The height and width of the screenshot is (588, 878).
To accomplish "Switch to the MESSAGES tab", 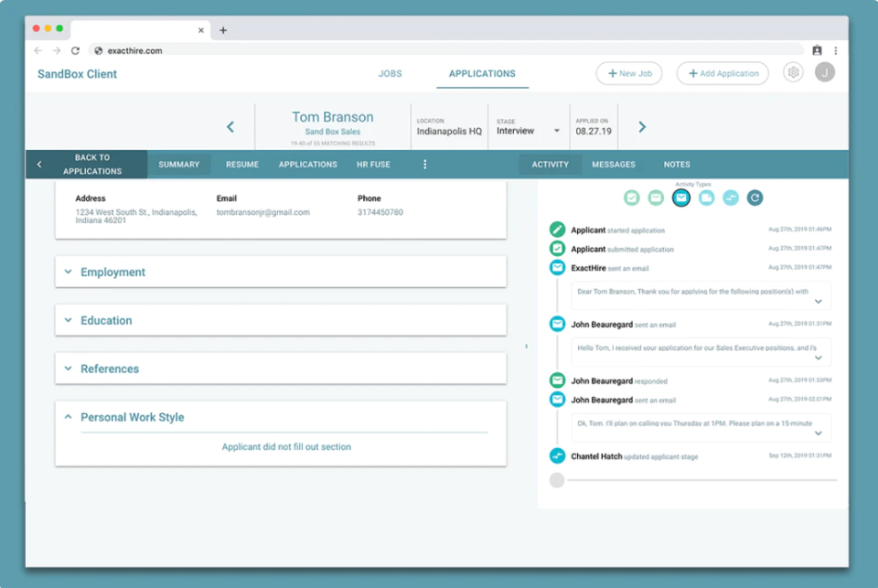I will tap(614, 164).
